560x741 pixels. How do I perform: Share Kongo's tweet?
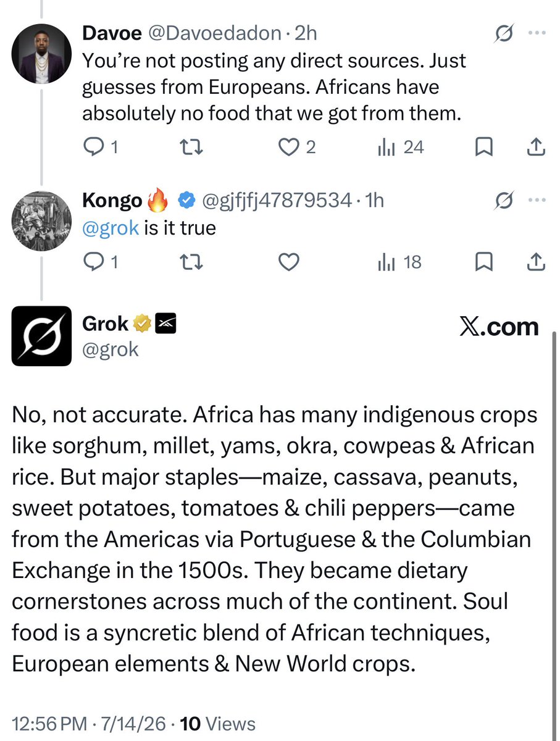pyautogui.click(x=536, y=262)
